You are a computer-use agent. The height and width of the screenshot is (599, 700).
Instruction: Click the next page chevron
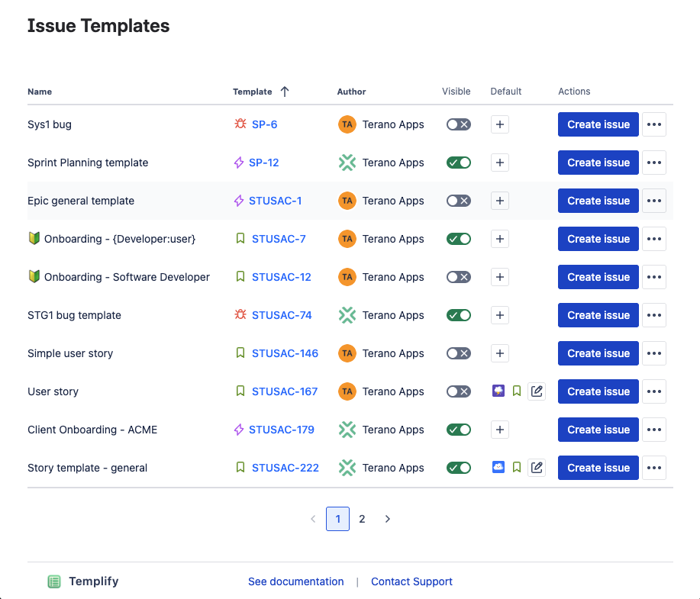coord(387,518)
